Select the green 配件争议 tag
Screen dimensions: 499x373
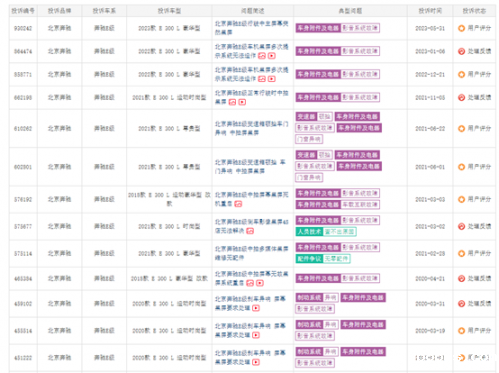click(x=309, y=258)
